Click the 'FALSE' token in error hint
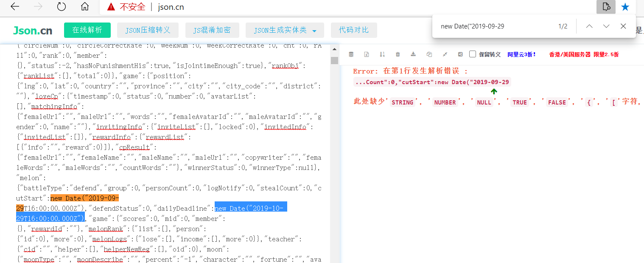The width and height of the screenshot is (644, 263). (x=557, y=102)
